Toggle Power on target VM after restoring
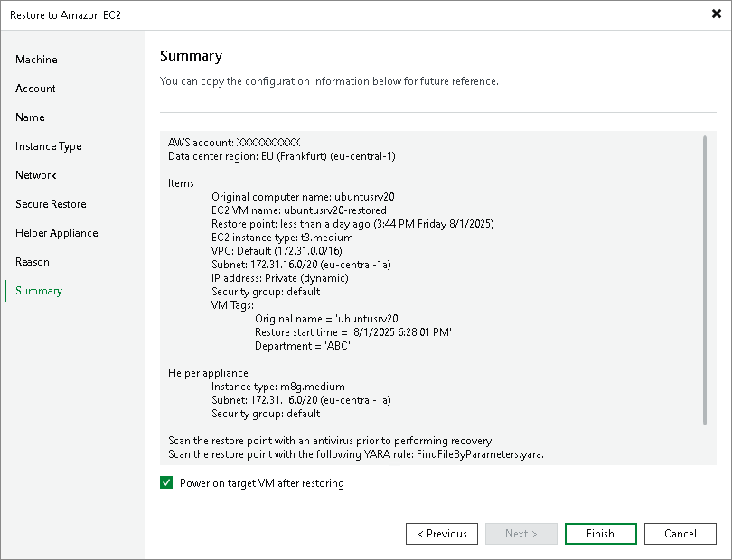Image resolution: width=732 pixels, height=560 pixels. 166,482
